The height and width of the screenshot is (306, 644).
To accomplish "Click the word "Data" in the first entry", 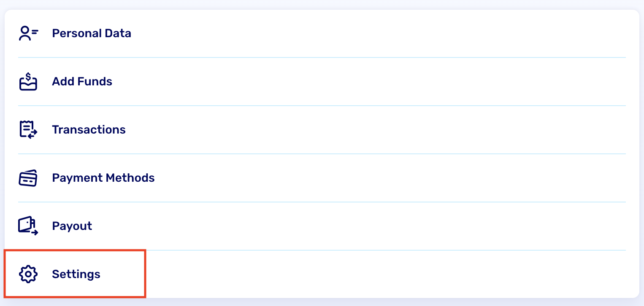I will [x=119, y=33].
